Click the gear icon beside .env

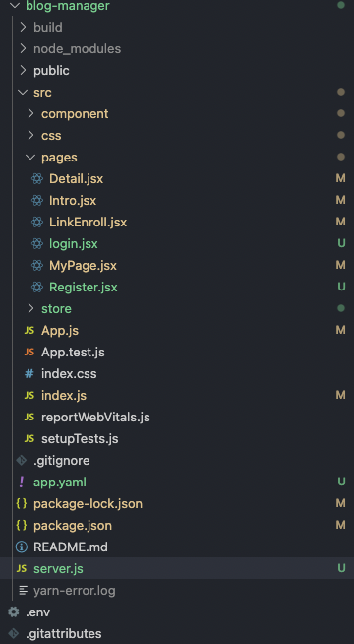click(x=13, y=612)
